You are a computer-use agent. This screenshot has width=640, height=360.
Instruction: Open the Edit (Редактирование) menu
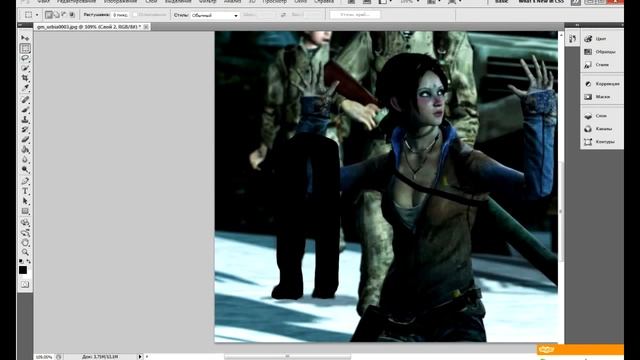point(76,2)
